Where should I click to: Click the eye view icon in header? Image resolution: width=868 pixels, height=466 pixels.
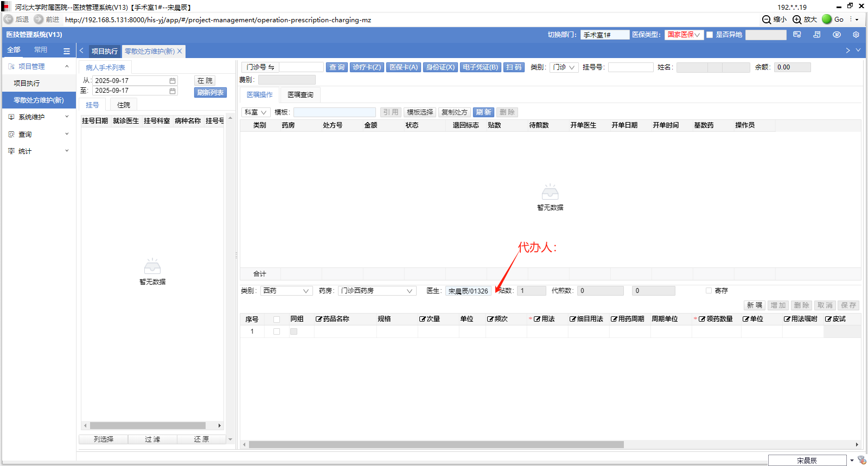[837, 35]
